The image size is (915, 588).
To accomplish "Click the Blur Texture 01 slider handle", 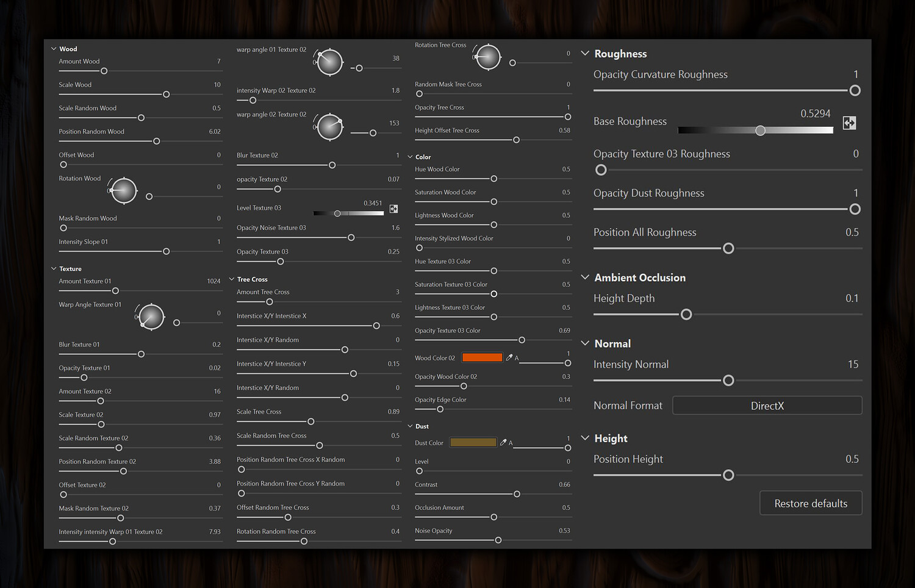I will 141,354.
